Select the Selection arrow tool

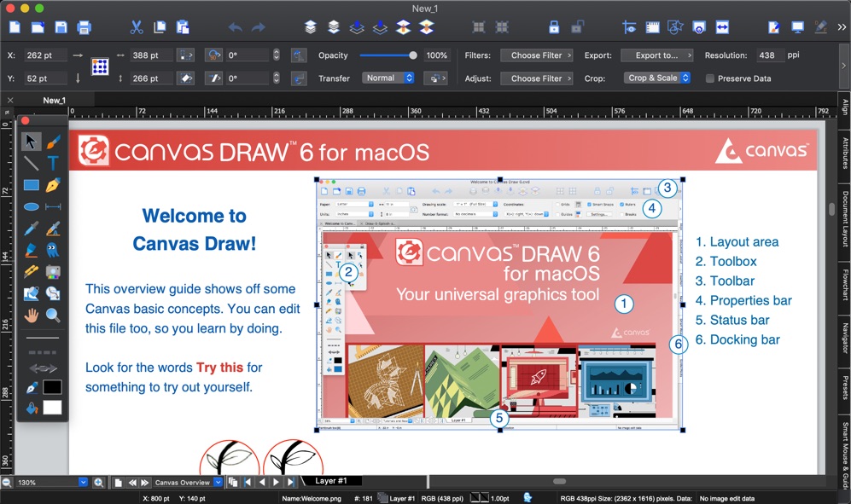point(31,142)
